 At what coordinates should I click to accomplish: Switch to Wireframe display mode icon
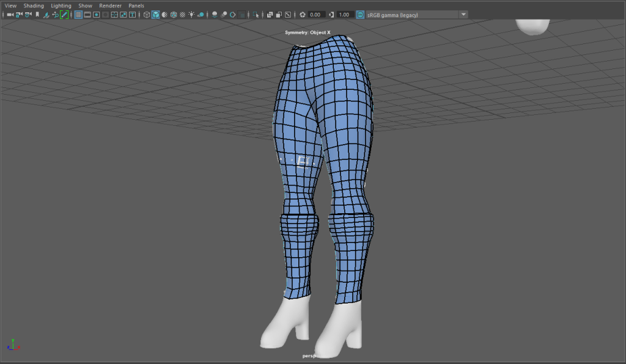click(x=147, y=15)
